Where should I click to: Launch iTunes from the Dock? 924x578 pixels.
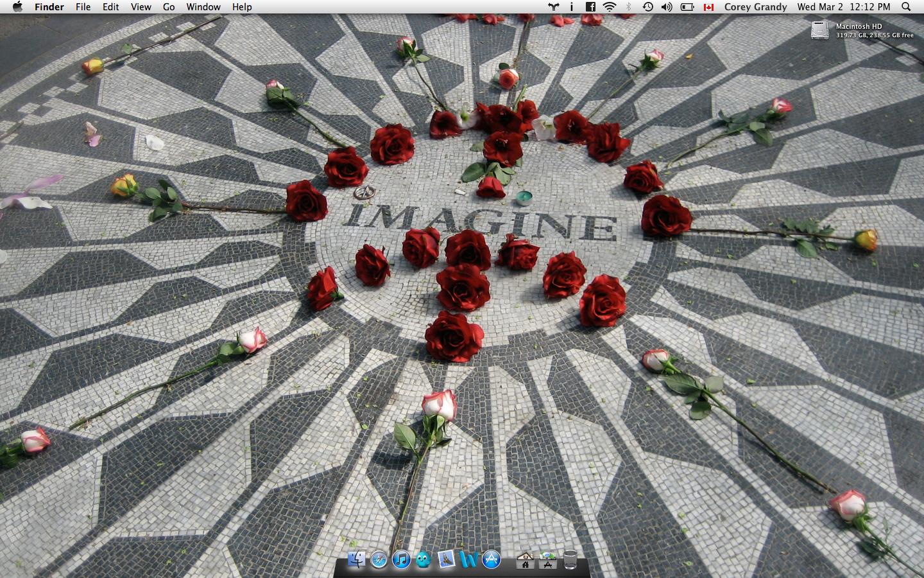[x=401, y=559]
